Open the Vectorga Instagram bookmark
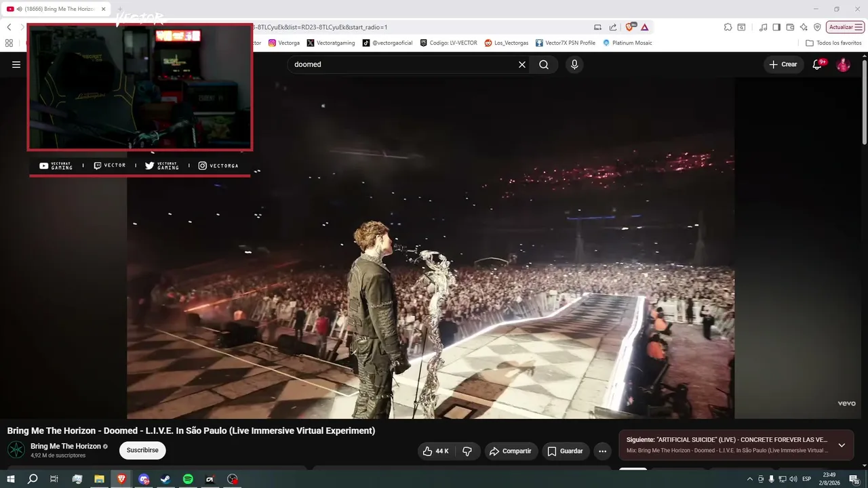The height and width of the screenshot is (488, 868). tap(284, 43)
